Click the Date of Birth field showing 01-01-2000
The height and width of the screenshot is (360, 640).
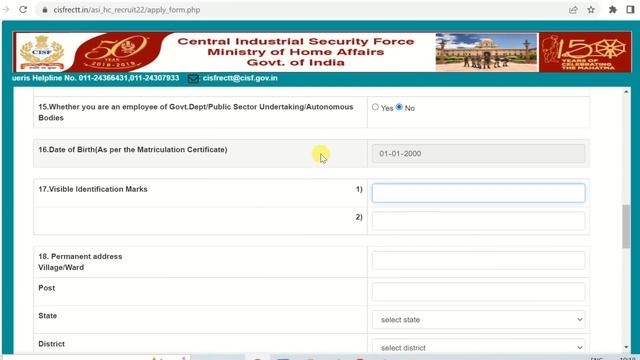click(478, 153)
